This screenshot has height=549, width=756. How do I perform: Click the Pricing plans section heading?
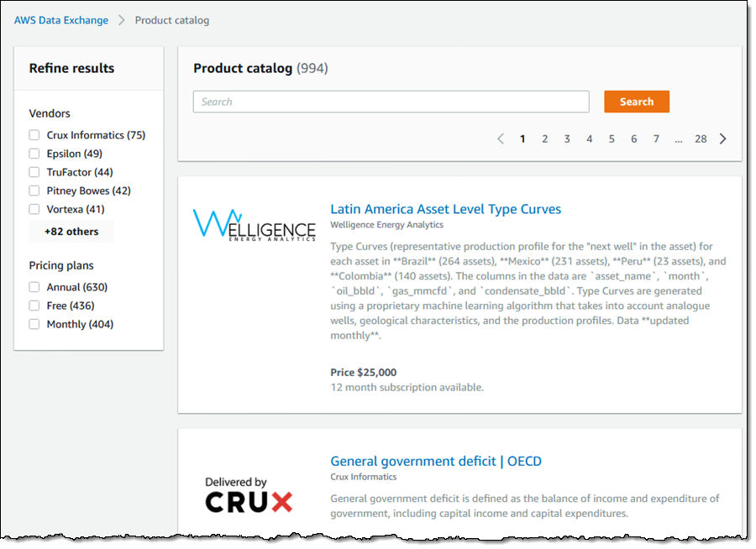pos(61,265)
